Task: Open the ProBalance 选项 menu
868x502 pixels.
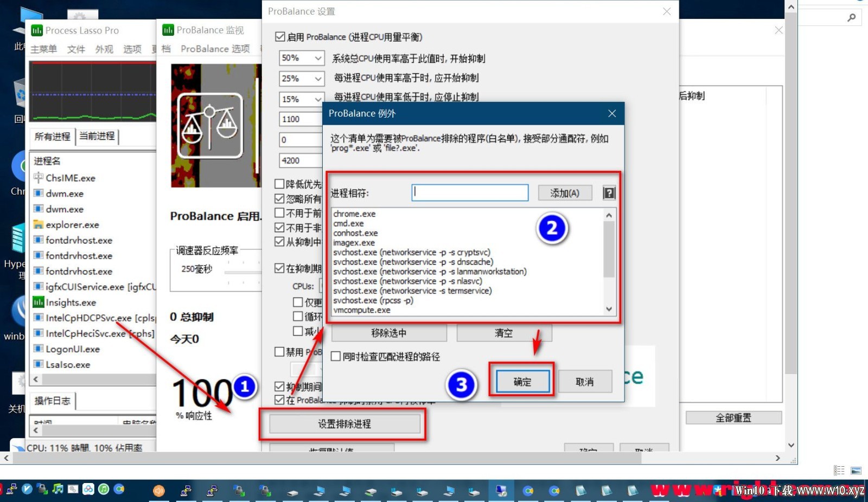Action: [215, 49]
